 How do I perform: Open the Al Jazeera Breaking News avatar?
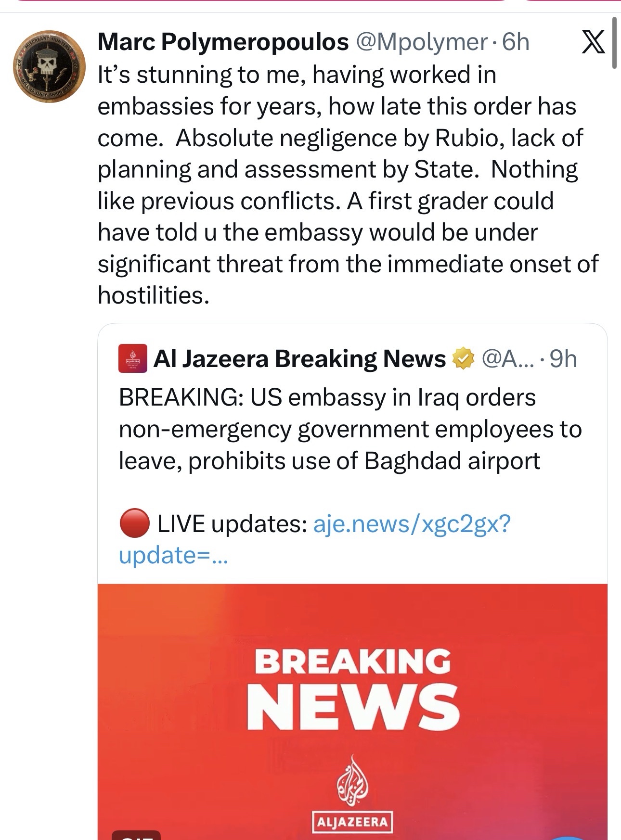132,358
